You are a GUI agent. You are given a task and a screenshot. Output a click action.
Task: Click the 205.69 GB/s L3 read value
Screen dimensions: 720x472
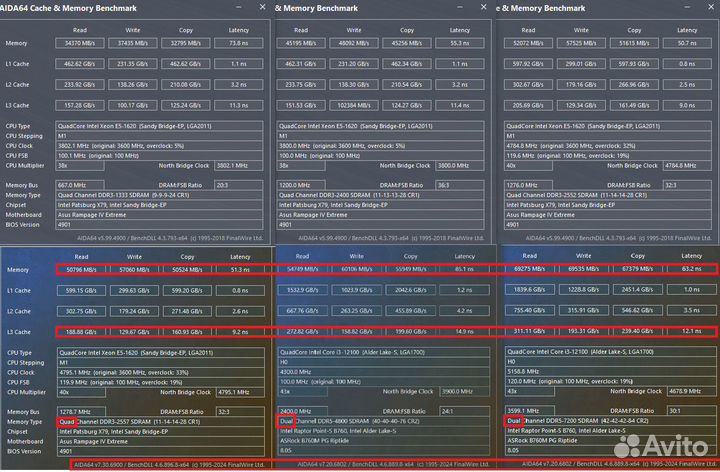tap(528, 105)
